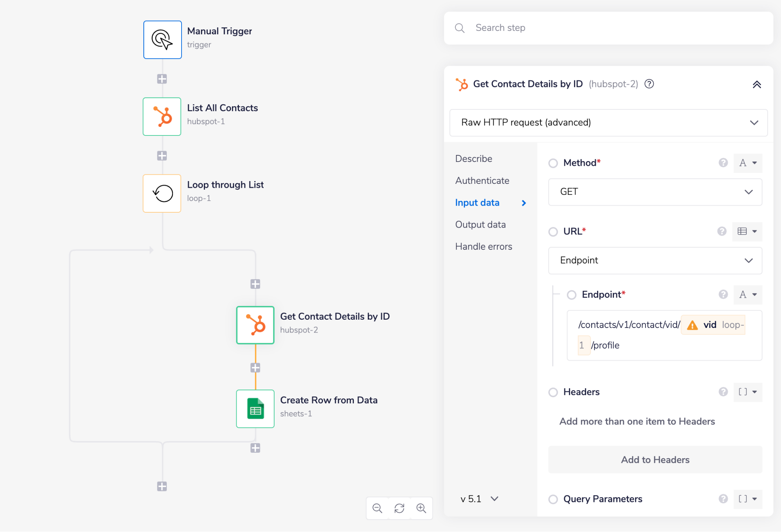Collapse the step settings panel

pos(757,84)
